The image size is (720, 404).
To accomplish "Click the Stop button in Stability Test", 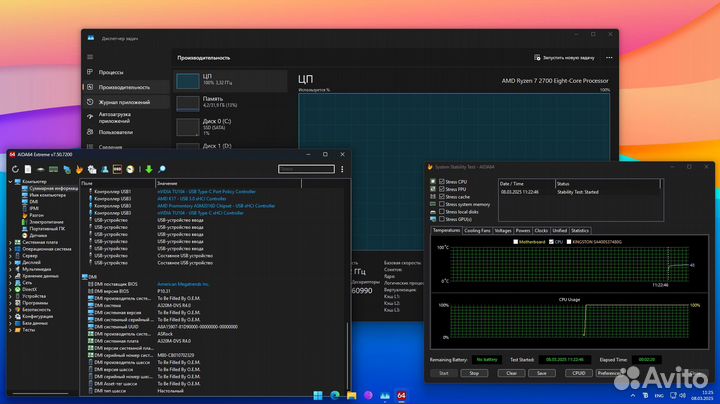I will pos(474,373).
